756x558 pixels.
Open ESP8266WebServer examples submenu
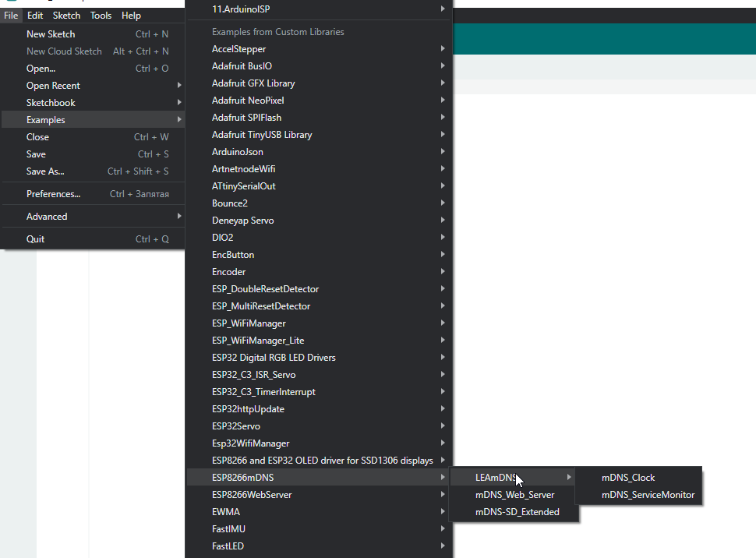319,495
